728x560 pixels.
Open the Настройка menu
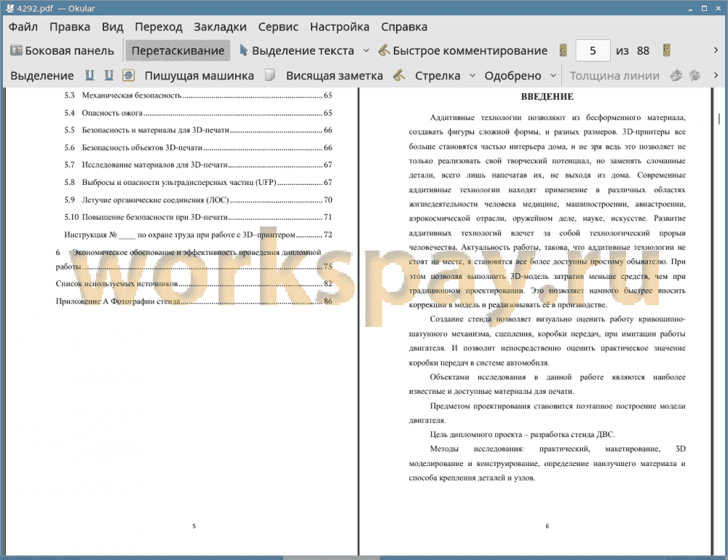[x=339, y=27]
